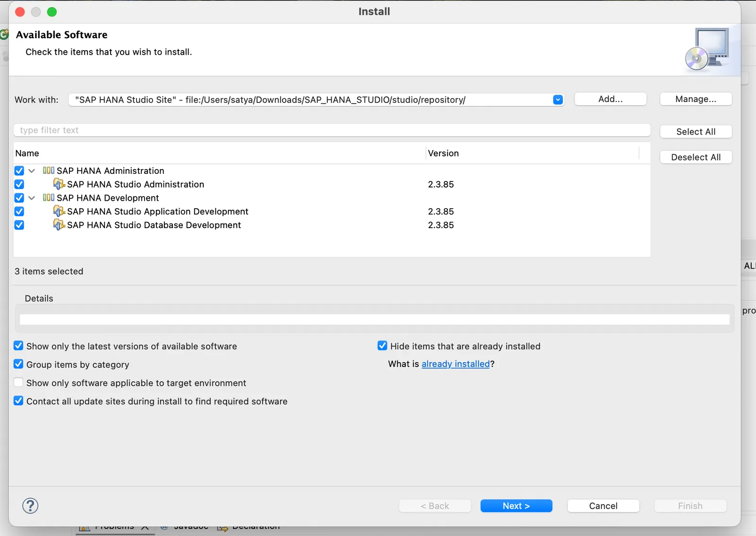Uncheck SAP HANA Studio Database Development checkbox
The image size is (756, 536).
point(19,225)
